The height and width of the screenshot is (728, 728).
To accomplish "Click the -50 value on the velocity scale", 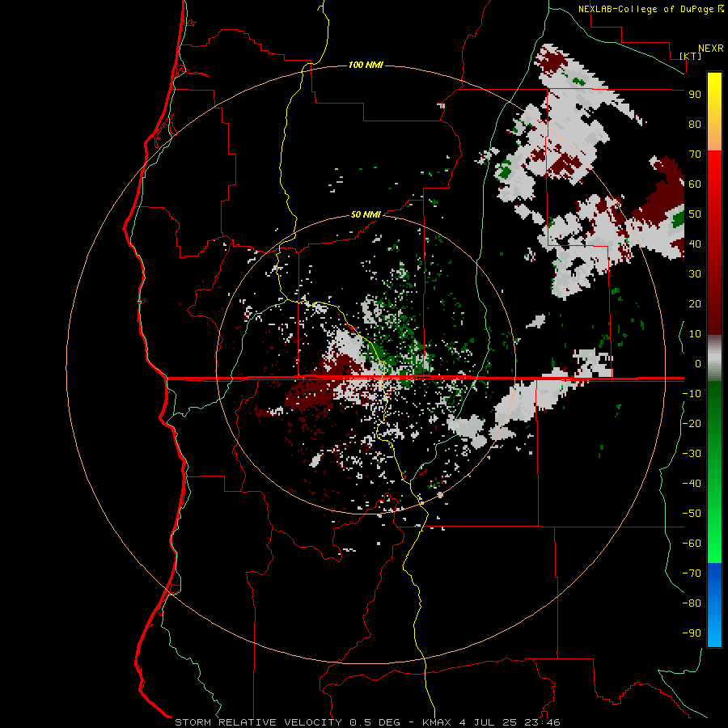I will coord(692,514).
